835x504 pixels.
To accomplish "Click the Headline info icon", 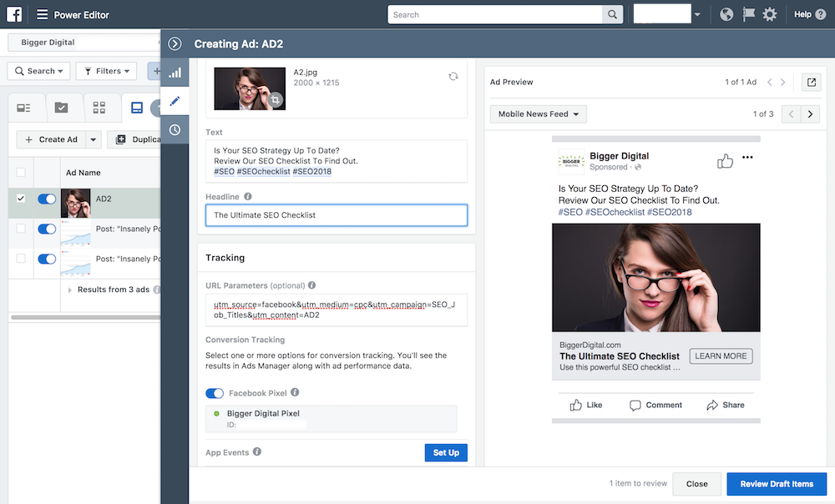I will click(x=248, y=196).
